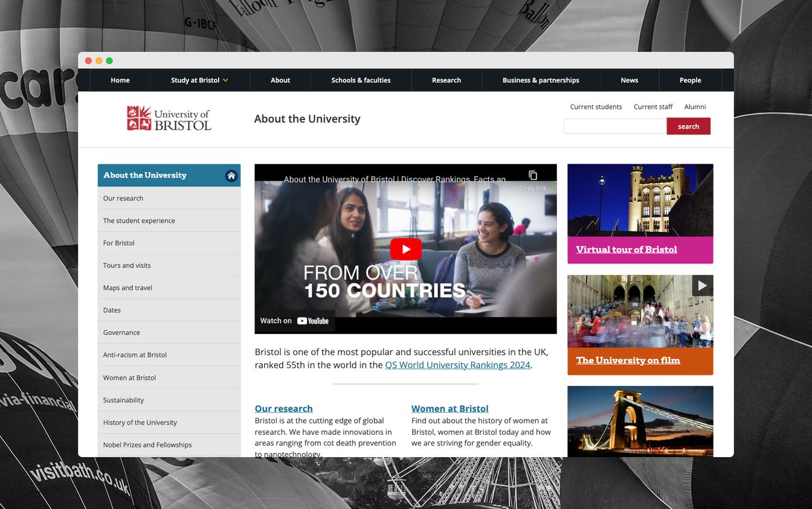Go to Schools & faculties menu

click(361, 80)
